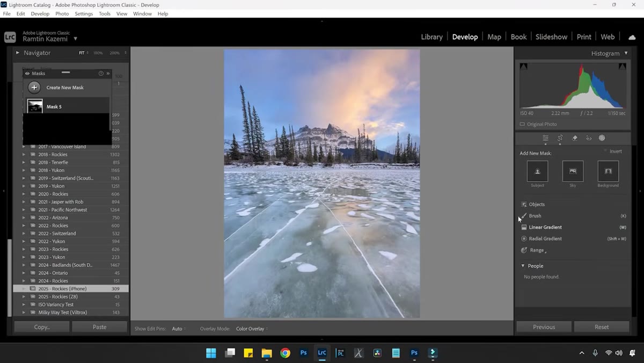Open Masks panel help icon

[x=101, y=74]
